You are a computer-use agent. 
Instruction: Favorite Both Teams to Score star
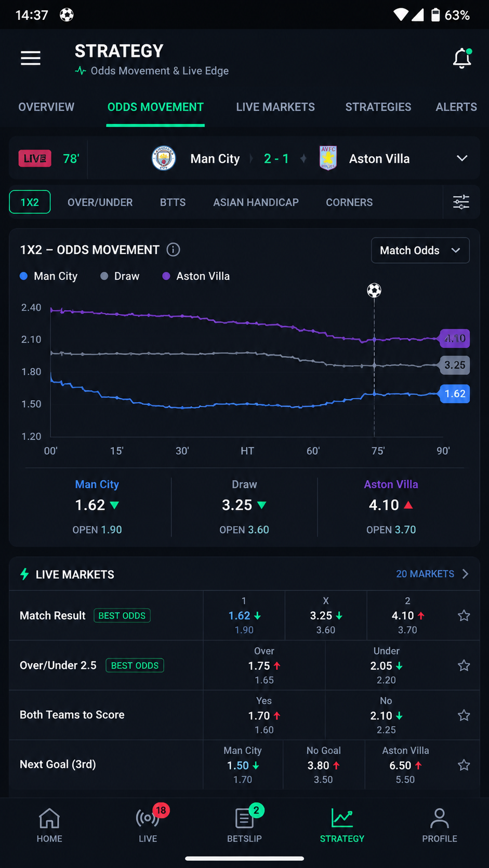tap(464, 715)
